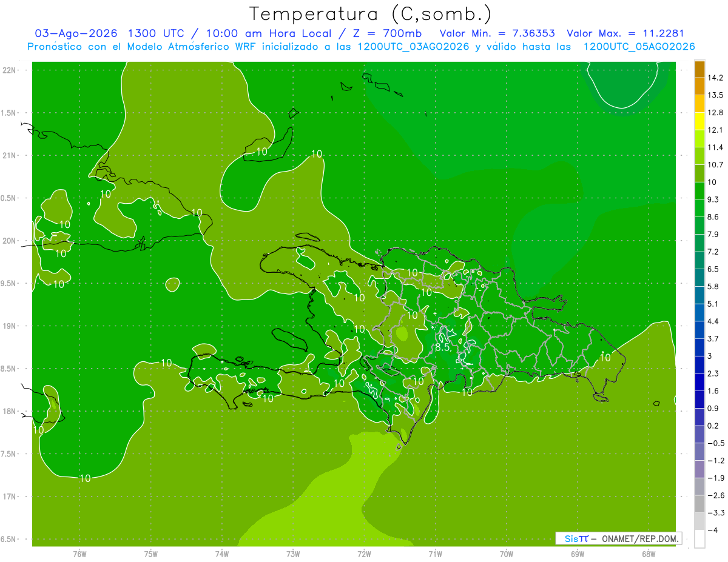Click the 'Sisπ – ONAMET/REP.DOM.' logo box
This screenshot has height=562, width=728.
tap(619, 538)
